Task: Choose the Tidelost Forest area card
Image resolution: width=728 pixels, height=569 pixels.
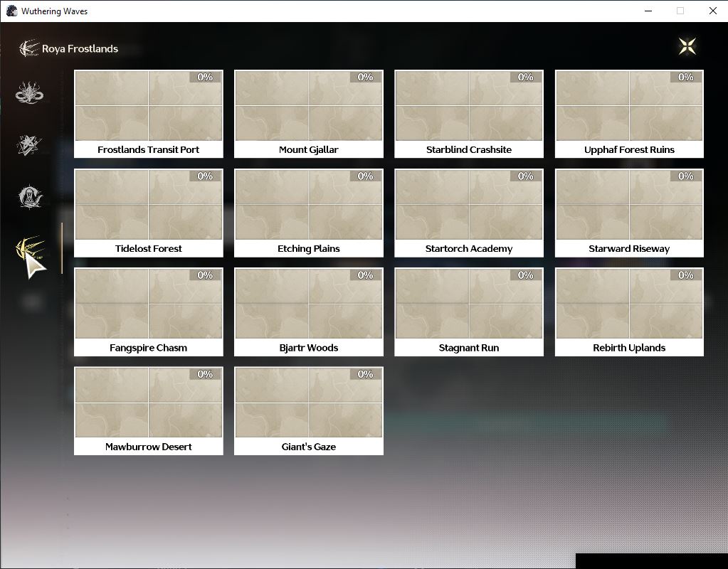Action: click(x=149, y=213)
